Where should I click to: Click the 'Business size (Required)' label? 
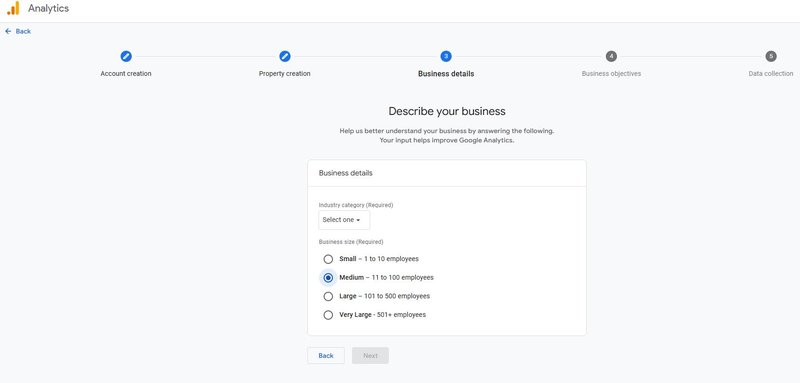coord(351,242)
